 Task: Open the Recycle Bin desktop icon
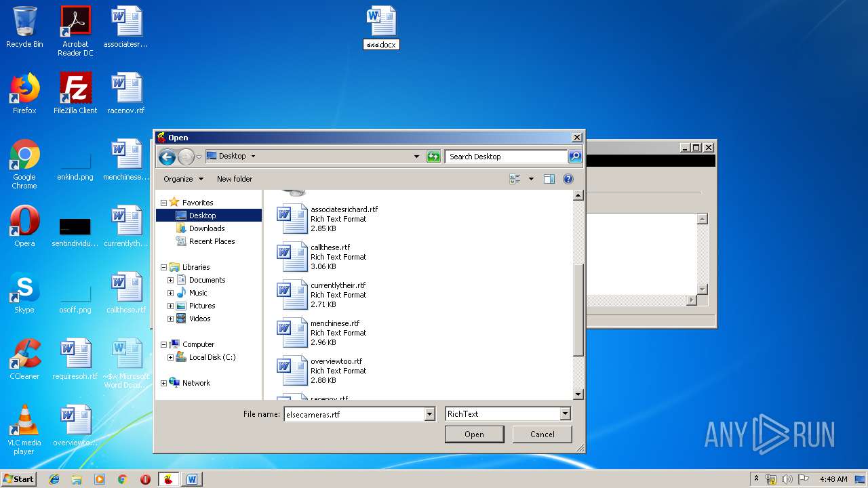point(24,27)
